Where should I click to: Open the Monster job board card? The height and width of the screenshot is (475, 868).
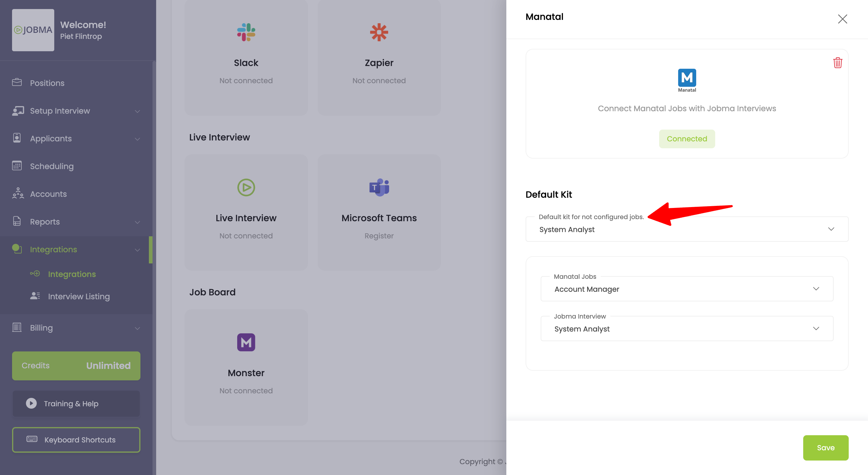click(x=246, y=367)
